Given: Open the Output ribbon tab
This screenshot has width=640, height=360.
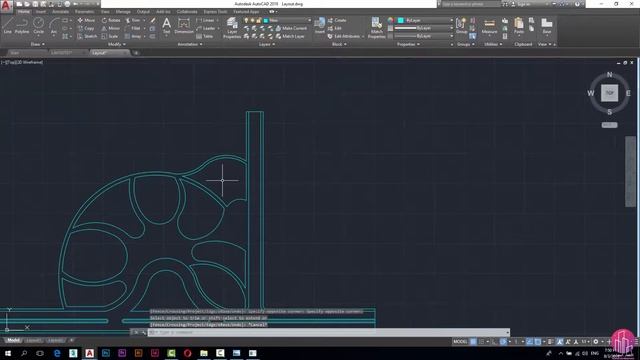Looking at the screenshot, I should (x=143, y=12).
